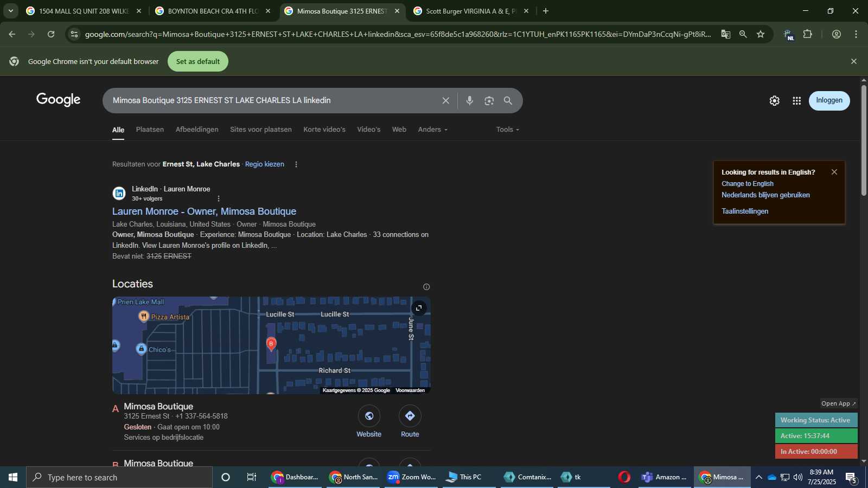
Task: Expand the map to full view
Action: coord(419,308)
